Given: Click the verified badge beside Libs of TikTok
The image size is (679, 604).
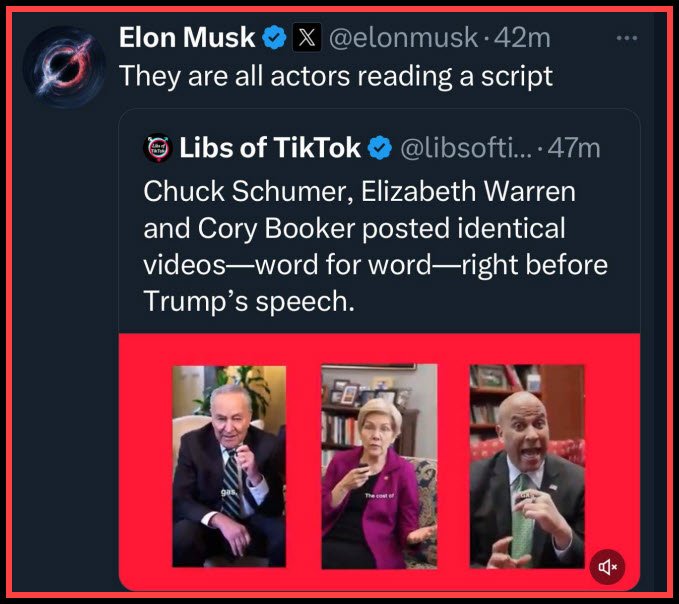Looking at the screenshot, I should tap(380, 149).
